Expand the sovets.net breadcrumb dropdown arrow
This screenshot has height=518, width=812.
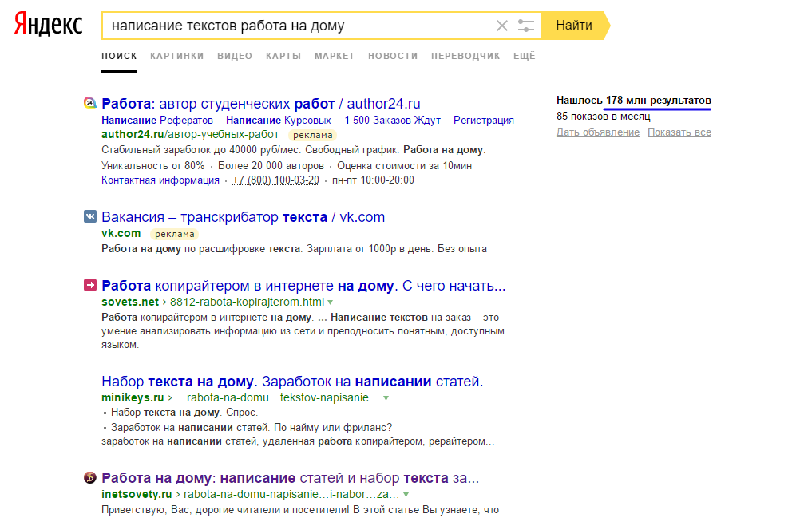(331, 303)
